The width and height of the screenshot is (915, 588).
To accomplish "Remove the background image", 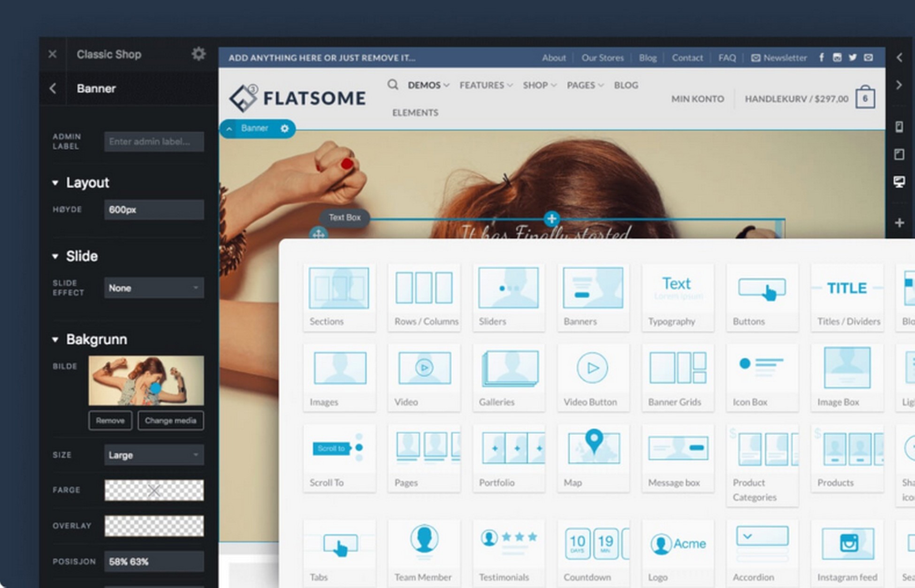I will tap(110, 421).
